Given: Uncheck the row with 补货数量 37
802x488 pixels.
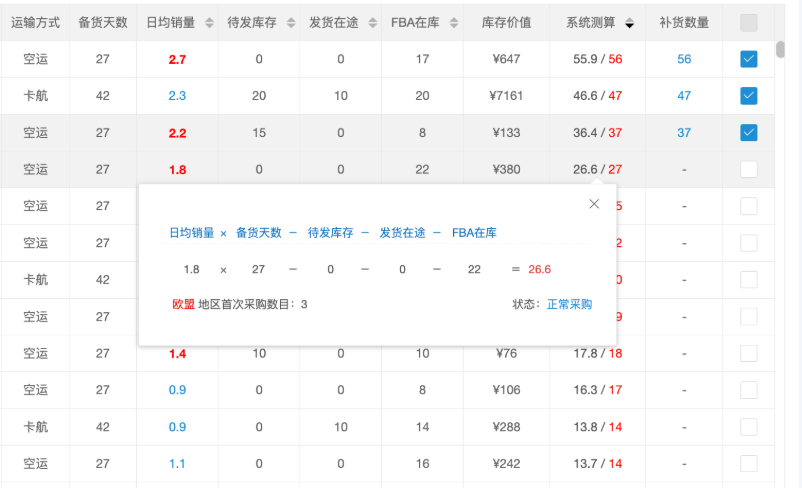Looking at the screenshot, I should click(749, 133).
